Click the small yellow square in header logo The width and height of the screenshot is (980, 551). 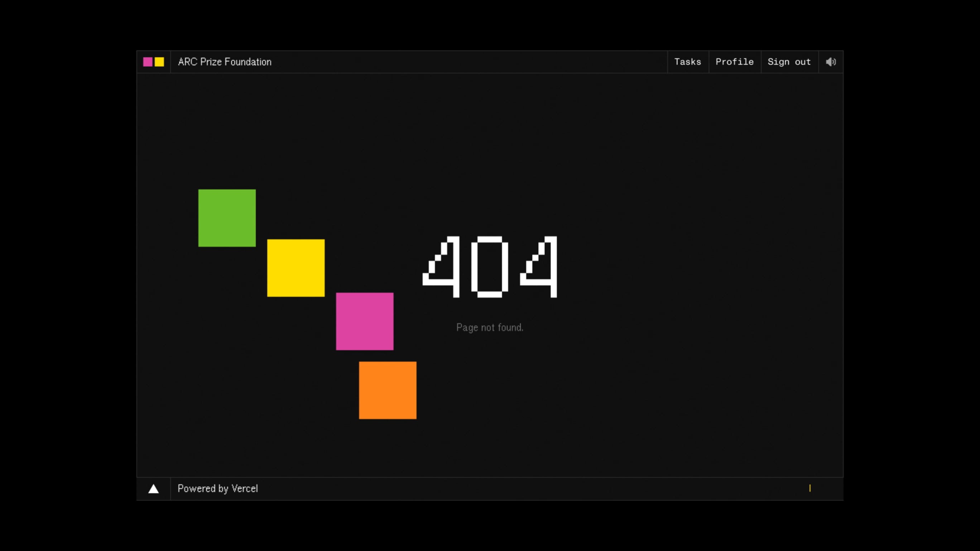pos(159,62)
